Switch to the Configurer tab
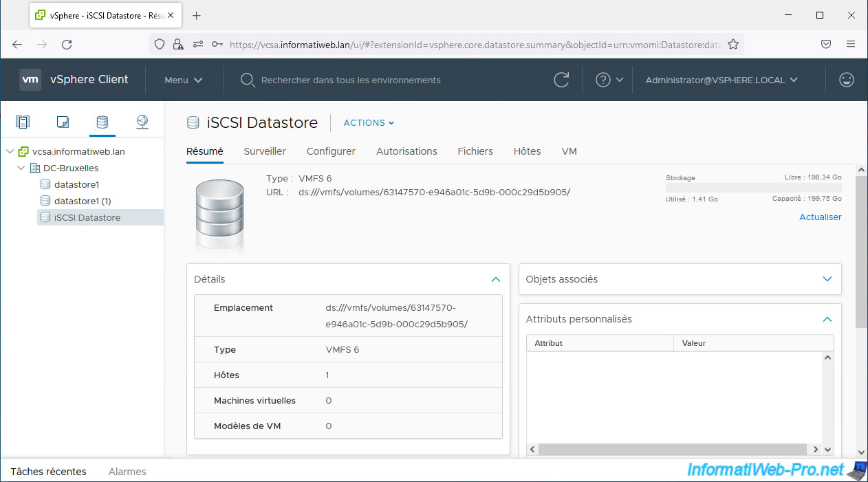868x482 pixels. point(331,151)
